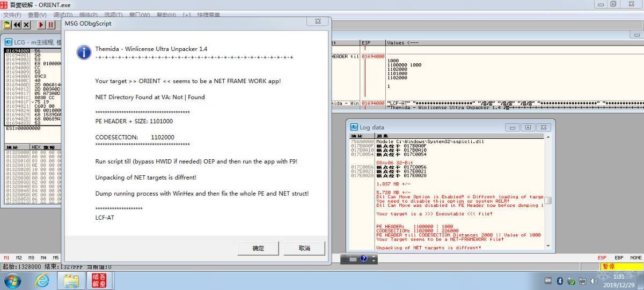Click the LCG CPU window title icon
Image resolution: width=644 pixels, height=290 pixels.
click(9, 42)
